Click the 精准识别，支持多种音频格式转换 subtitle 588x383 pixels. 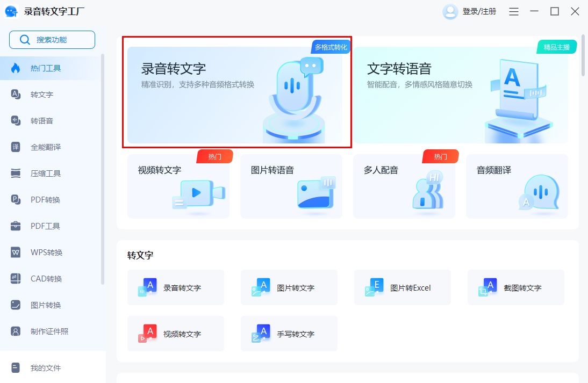pos(198,85)
